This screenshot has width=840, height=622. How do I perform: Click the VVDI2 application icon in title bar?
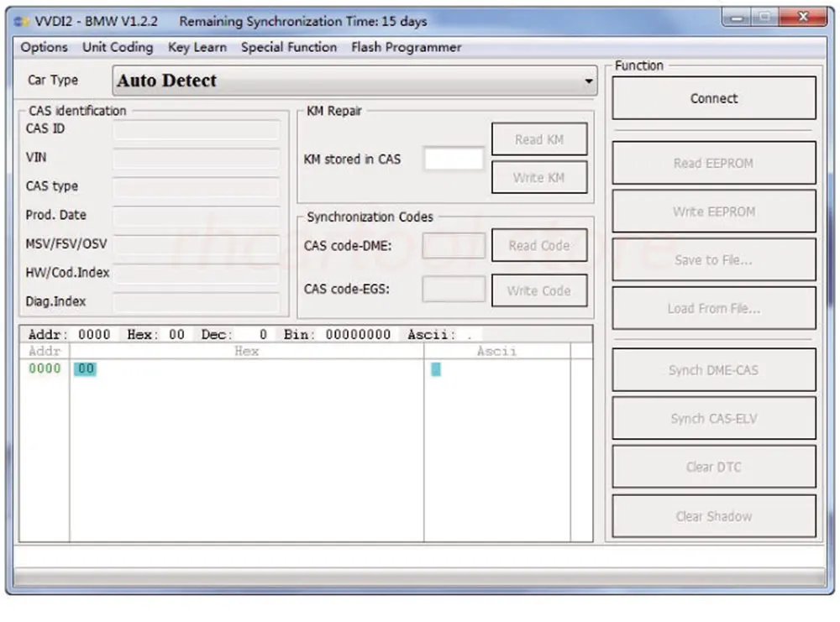tap(22, 22)
